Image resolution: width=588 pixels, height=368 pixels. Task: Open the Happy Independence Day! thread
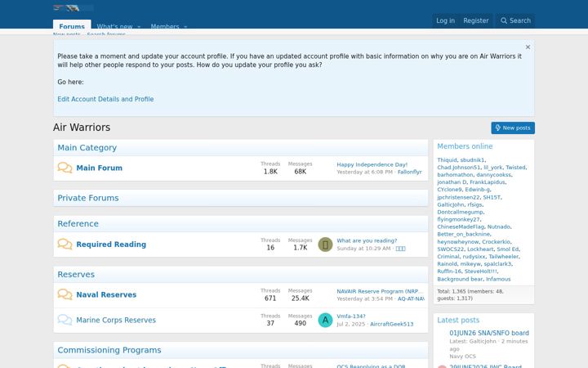[x=372, y=164]
